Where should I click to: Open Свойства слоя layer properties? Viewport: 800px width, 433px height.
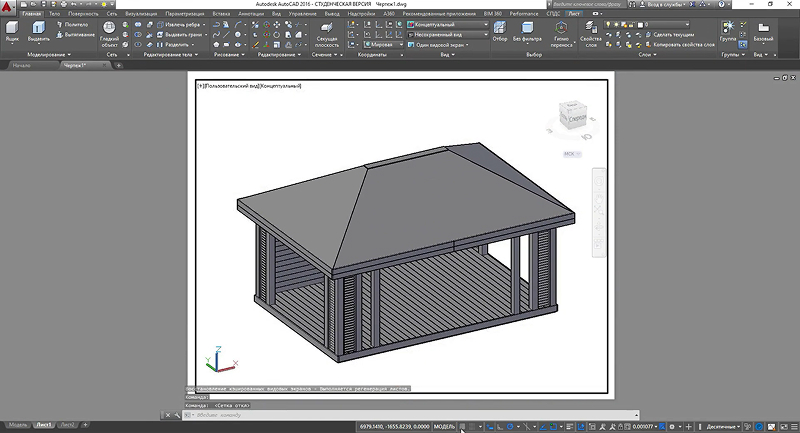(x=591, y=34)
